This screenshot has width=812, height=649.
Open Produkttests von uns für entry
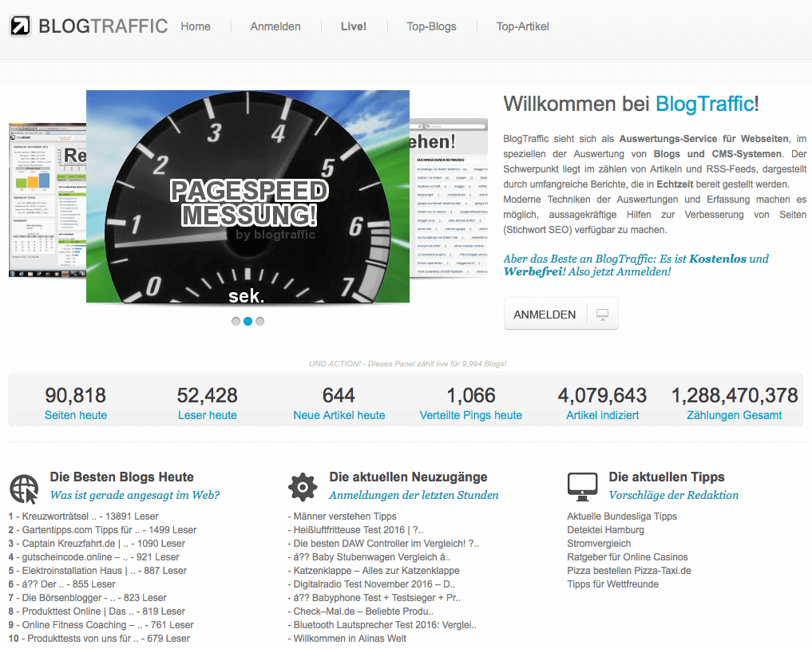[100, 638]
